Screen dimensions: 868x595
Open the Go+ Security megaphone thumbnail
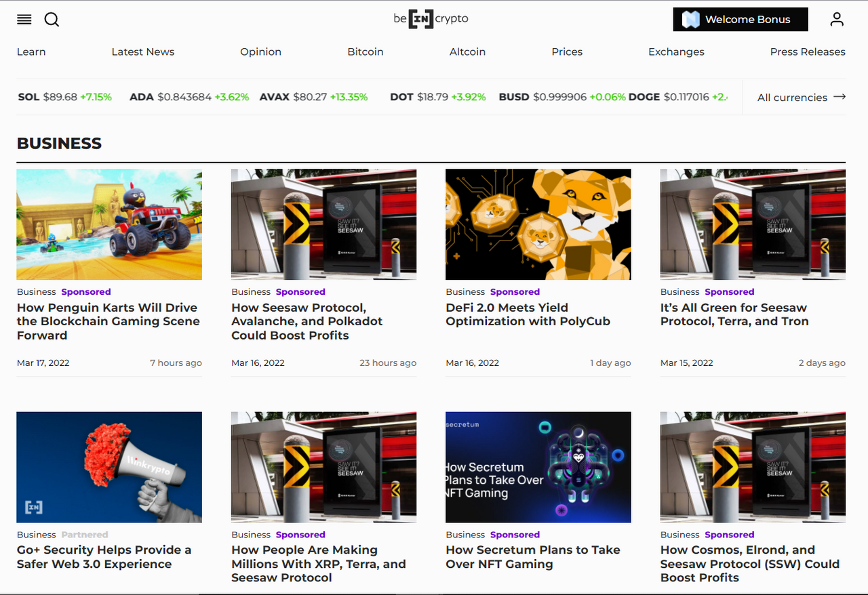coord(109,467)
